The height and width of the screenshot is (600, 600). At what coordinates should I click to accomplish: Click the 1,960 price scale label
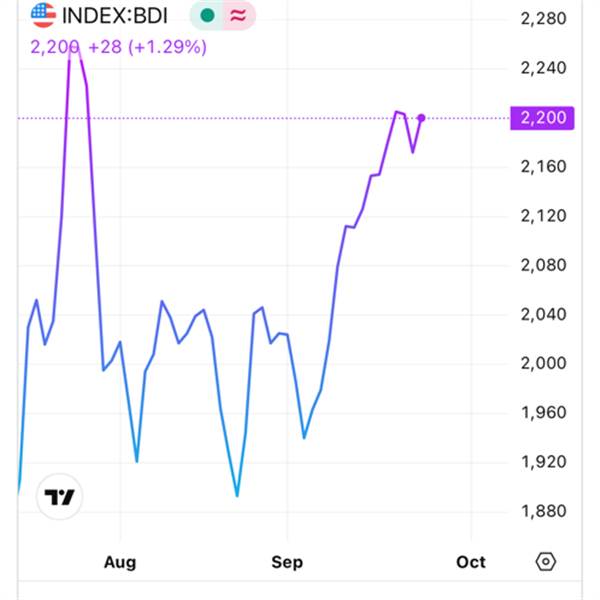543,412
